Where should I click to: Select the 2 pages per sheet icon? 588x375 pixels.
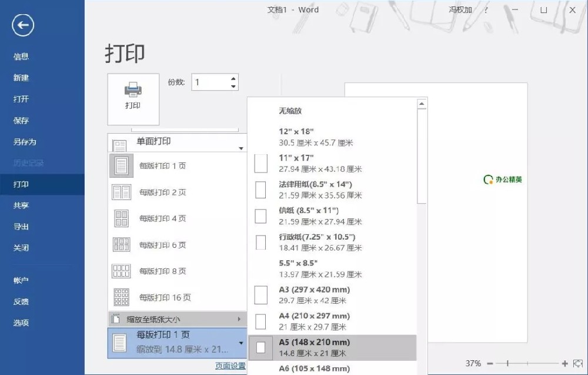[x=121, y=192]
